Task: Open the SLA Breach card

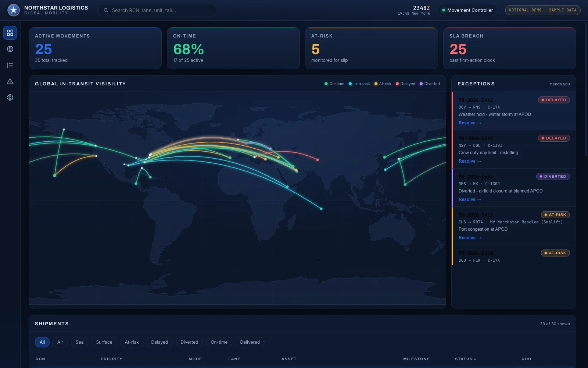Action: pos(510,48)
